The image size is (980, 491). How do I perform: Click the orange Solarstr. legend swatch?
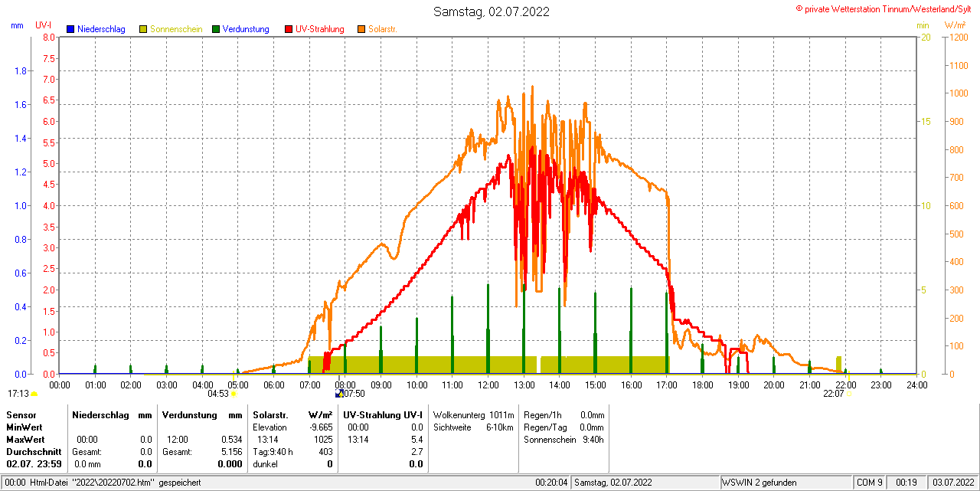coord(361,29)
